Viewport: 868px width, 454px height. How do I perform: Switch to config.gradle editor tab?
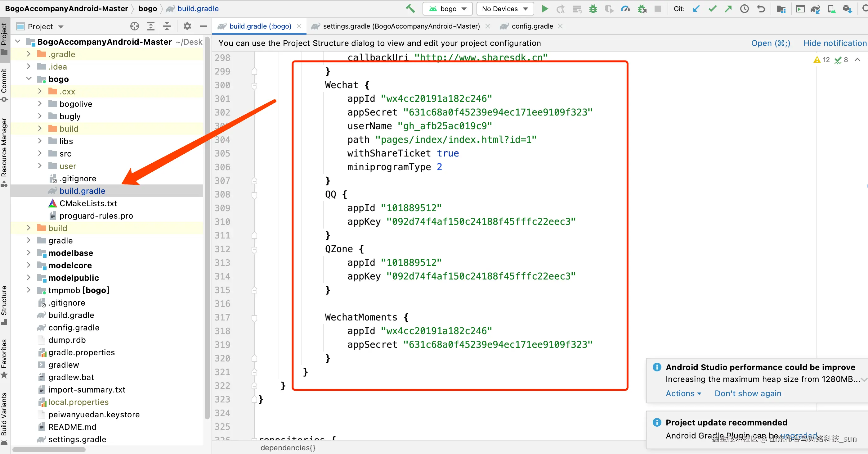pos(532,26)
